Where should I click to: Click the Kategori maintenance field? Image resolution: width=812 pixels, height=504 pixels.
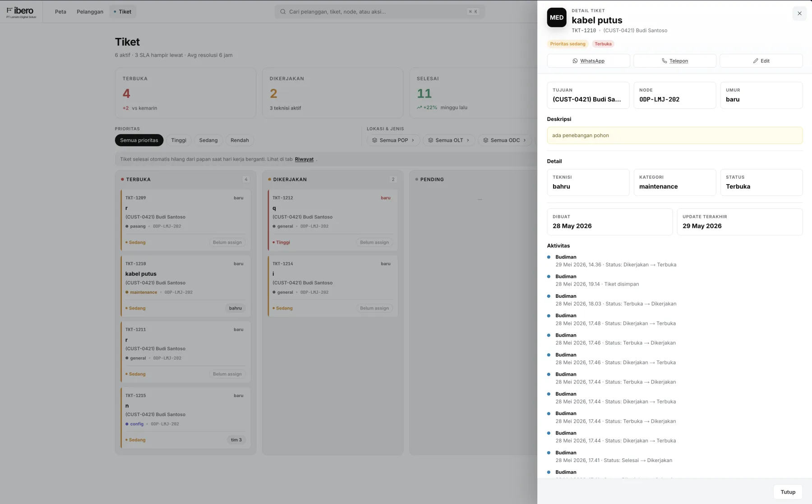pos(674,182)
